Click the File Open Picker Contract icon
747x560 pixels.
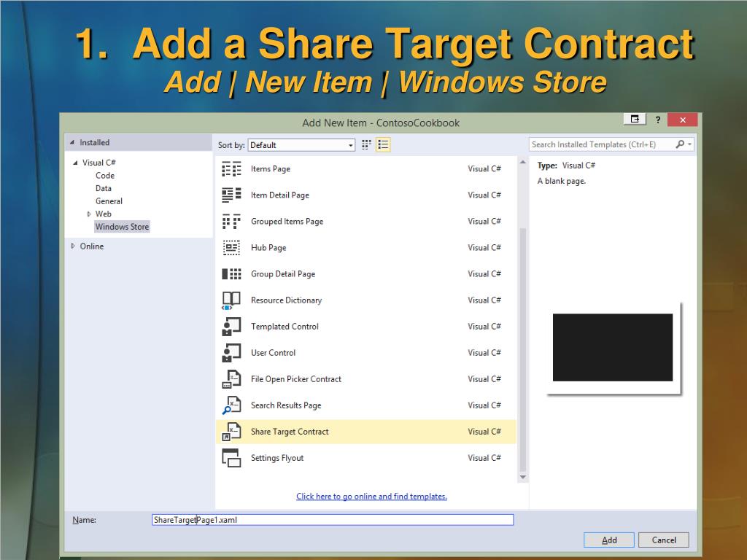(231, 379)
